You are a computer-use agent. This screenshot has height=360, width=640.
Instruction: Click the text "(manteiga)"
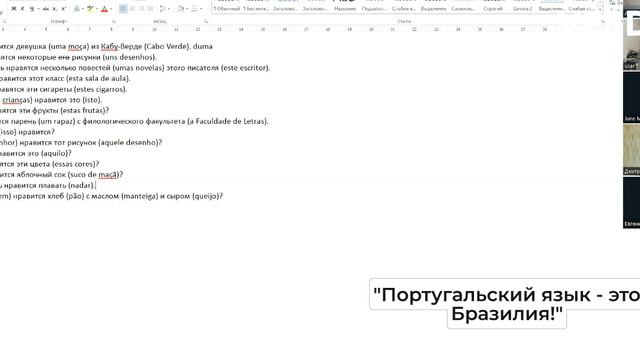click(x=139, y=196)
